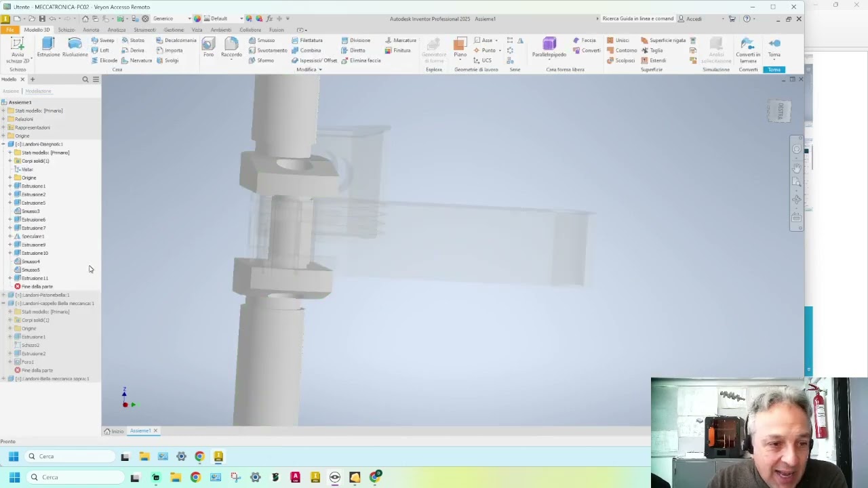This screenshot has width=868, height=488.
Task: Click the Nervatura tool
Action: (x=136, y=60)
